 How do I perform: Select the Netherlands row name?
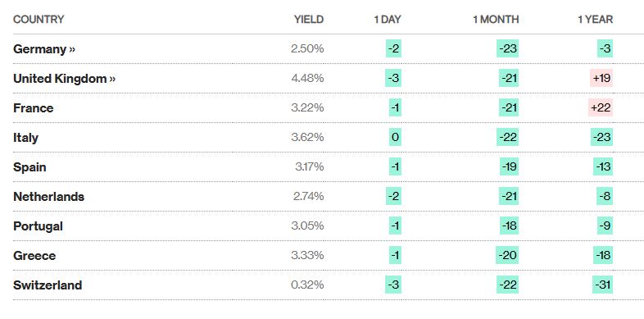[x=48, y=197]
